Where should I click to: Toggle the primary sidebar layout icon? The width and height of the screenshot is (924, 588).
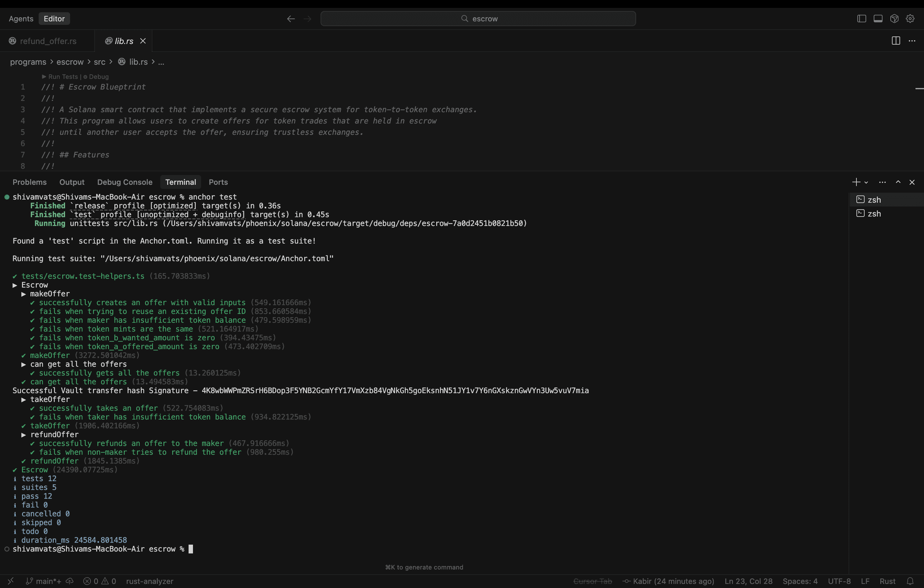861,19
